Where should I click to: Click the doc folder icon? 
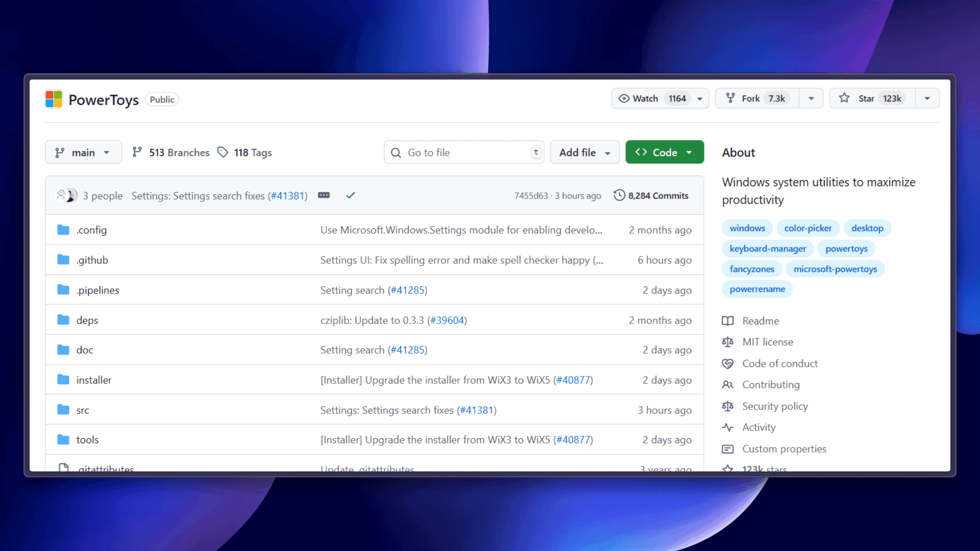click(63, 350)
